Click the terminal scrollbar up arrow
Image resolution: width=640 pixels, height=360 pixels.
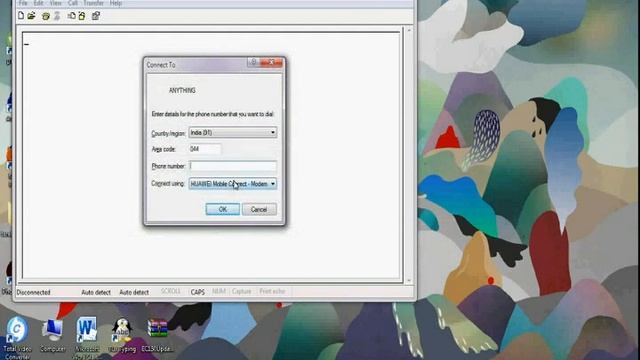(409, 30)
